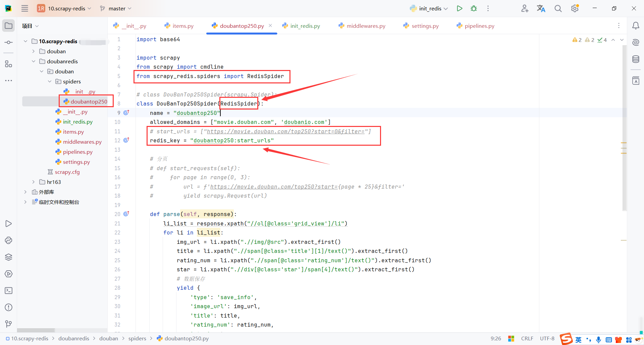Open IDE settings gear
The height and width of the screenshot is (345, 644).
(x=575, y=8)
